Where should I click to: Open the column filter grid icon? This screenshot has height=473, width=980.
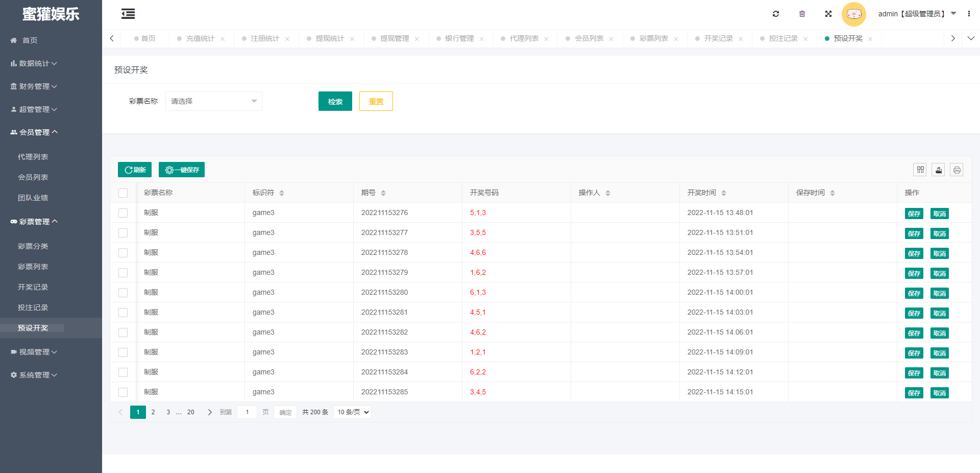[920, 170]
